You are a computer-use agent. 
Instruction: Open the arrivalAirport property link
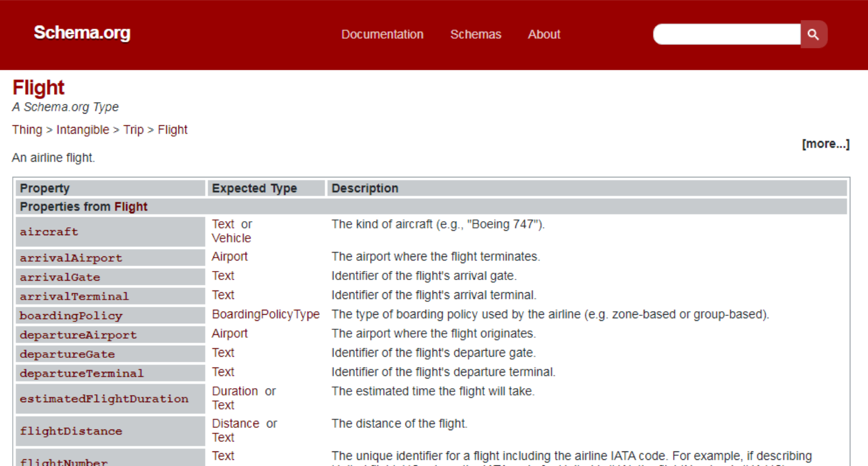[x=71, y=258]
